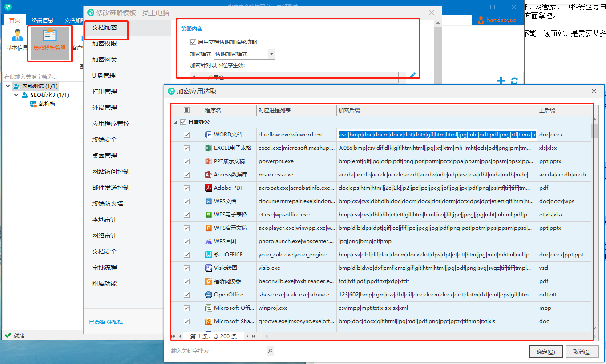Click the Visio绘图 program icon
The height and width of the screenshot is (364, 606).
point(208,268)
